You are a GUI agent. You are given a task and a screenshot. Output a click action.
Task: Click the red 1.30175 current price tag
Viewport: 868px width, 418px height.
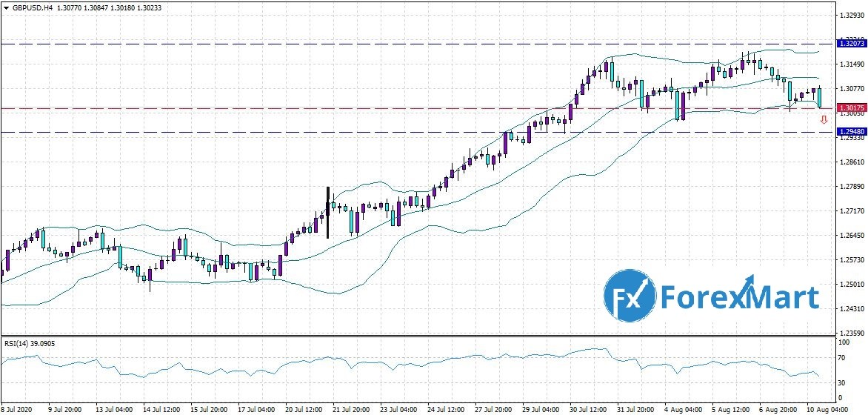pos(851,108)
